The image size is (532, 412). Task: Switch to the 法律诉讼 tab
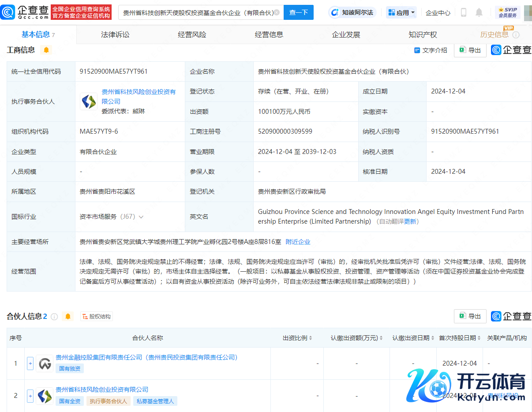[x=115, y=34]
